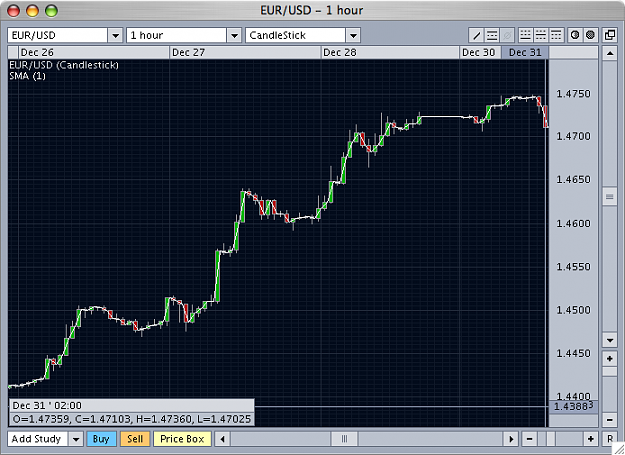
Task: Click the 1.43883 current price marker
Action: click(x=574, y=406)
